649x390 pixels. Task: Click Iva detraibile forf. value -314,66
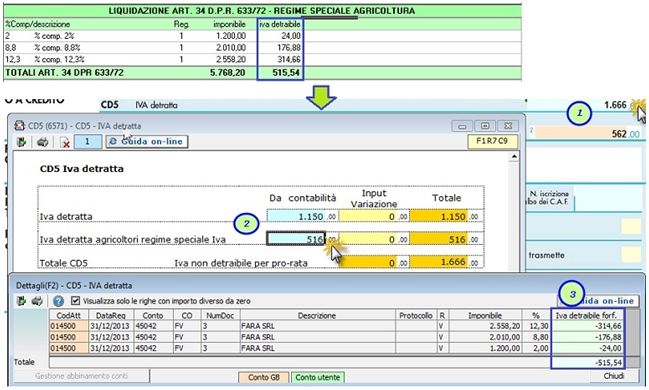coord(587,326)
